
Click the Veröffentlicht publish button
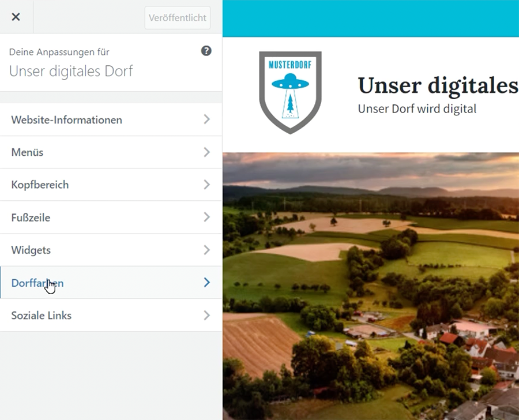177,18
